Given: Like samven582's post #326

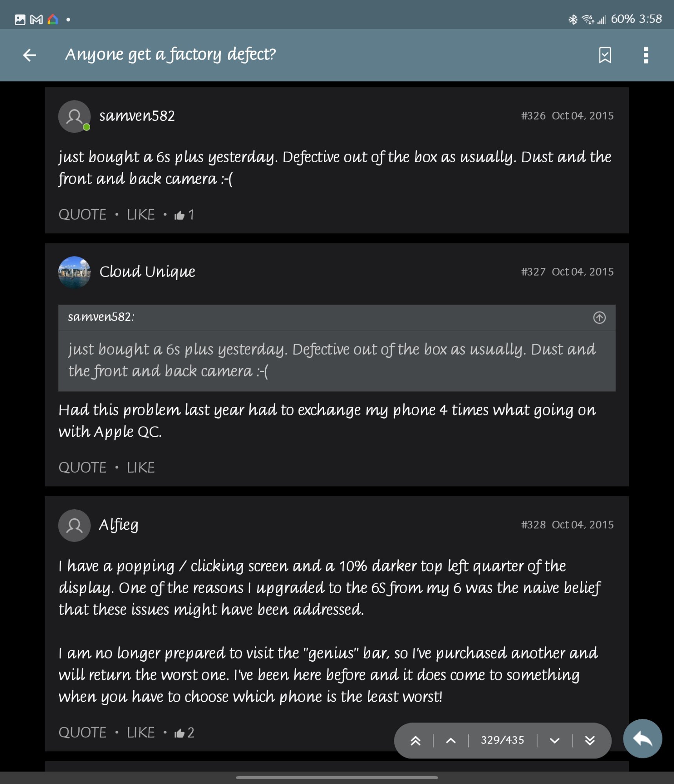Looking at the screenshot, I should click(141, 215).
